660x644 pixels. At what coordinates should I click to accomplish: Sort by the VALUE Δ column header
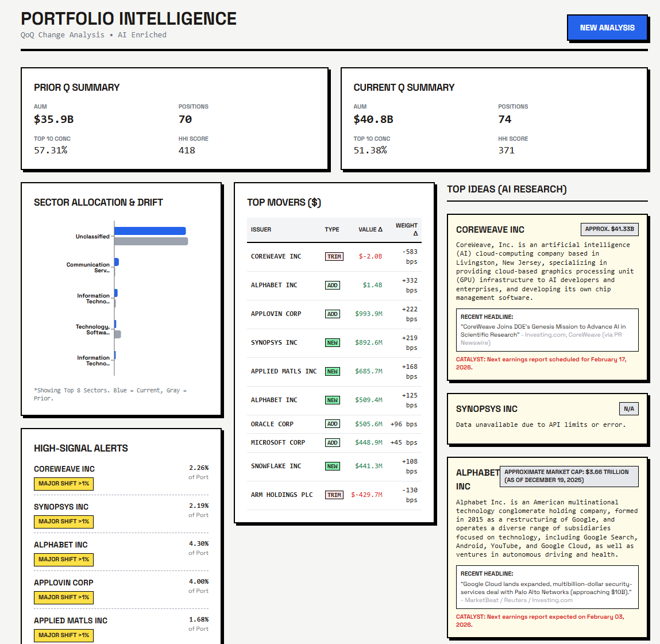pyautogui.click(x=370, y=229)
